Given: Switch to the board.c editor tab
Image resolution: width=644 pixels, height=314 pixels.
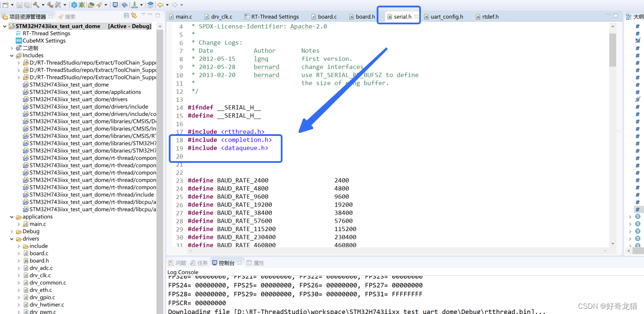Looking at the screenshot, I should coord(324,17).
